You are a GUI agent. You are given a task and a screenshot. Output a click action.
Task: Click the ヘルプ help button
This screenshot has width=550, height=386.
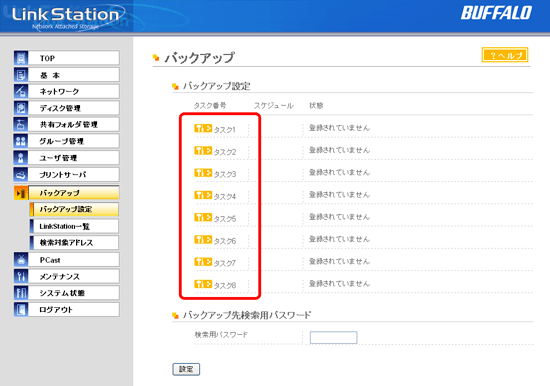505,55
